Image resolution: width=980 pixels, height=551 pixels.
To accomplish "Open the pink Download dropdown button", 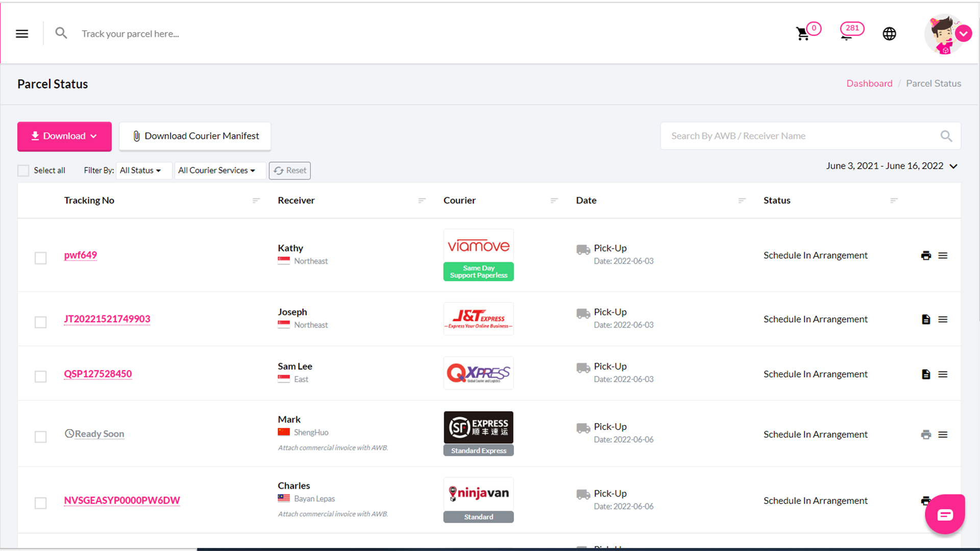I will pos(64,136).
